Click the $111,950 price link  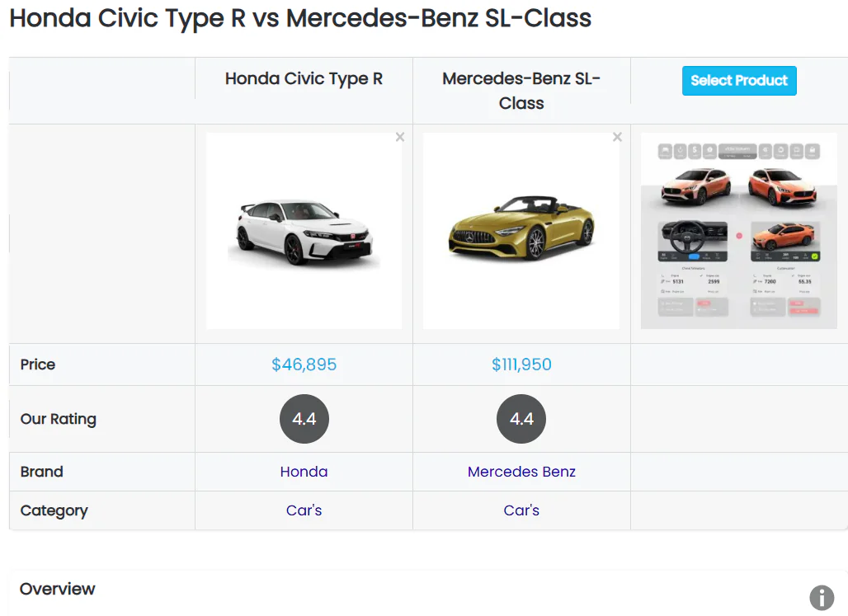tap(521, 363)
